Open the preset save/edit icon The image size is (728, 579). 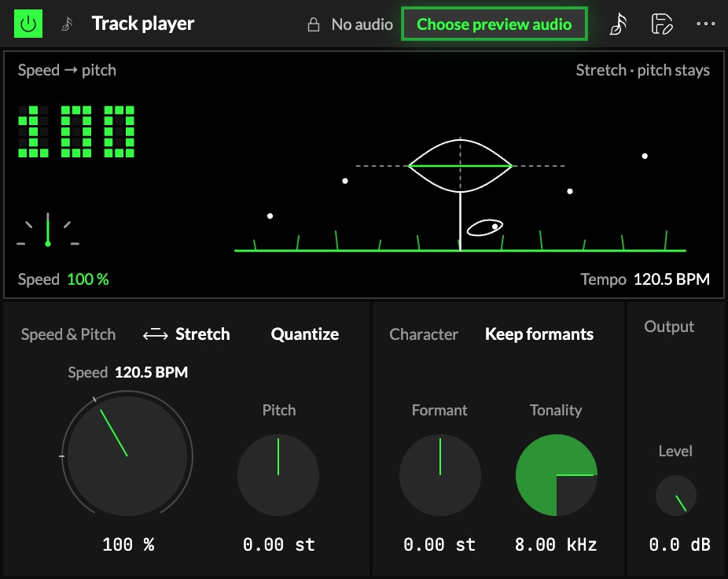tap(662, 24)
